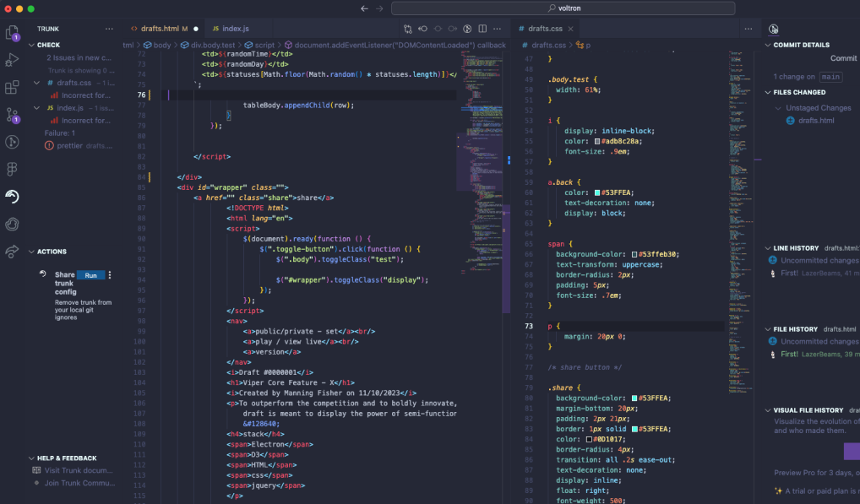
Task: Open the GitLens view in activity bar
Action: 12,142
